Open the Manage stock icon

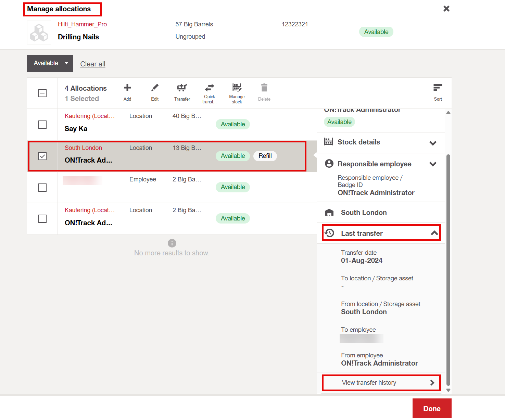[x=237, y=88]
